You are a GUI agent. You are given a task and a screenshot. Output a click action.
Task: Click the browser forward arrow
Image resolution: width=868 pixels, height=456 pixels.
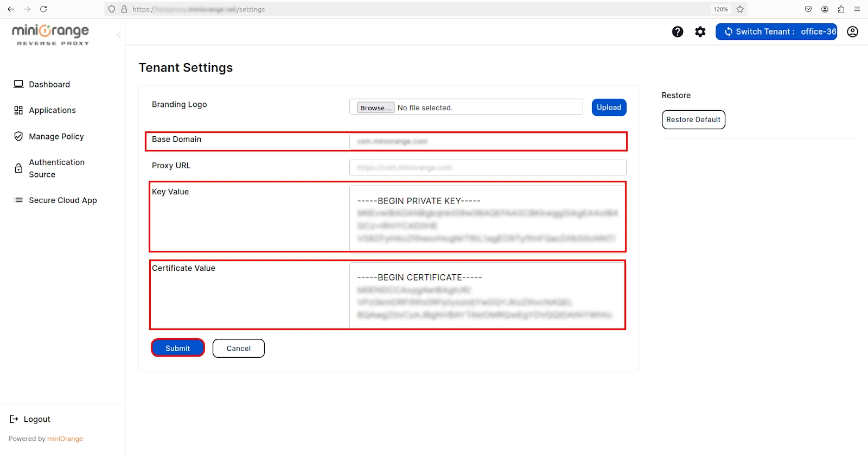[27, 9]
